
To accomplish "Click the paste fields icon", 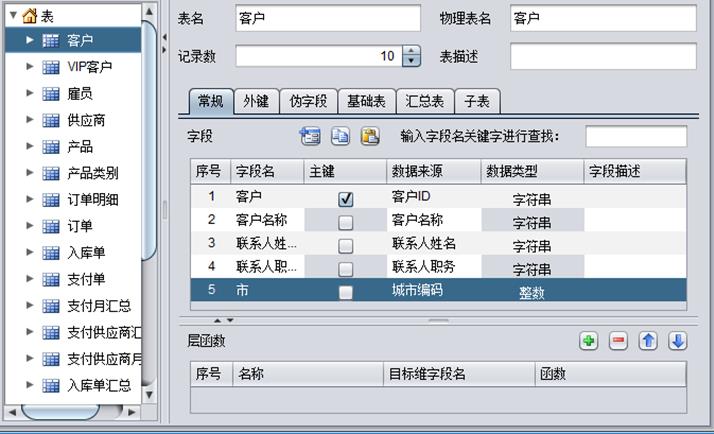I will 370,137.
